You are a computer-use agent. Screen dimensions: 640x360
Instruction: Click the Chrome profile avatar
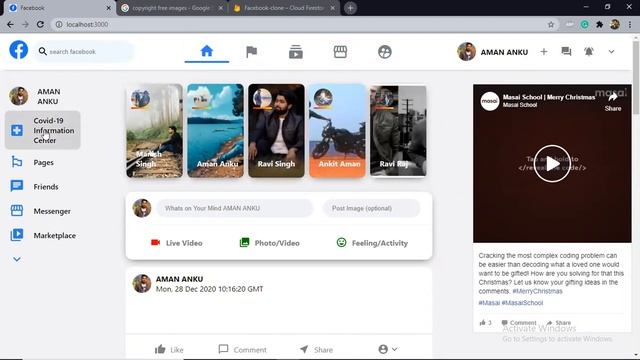tap(615, 24)
